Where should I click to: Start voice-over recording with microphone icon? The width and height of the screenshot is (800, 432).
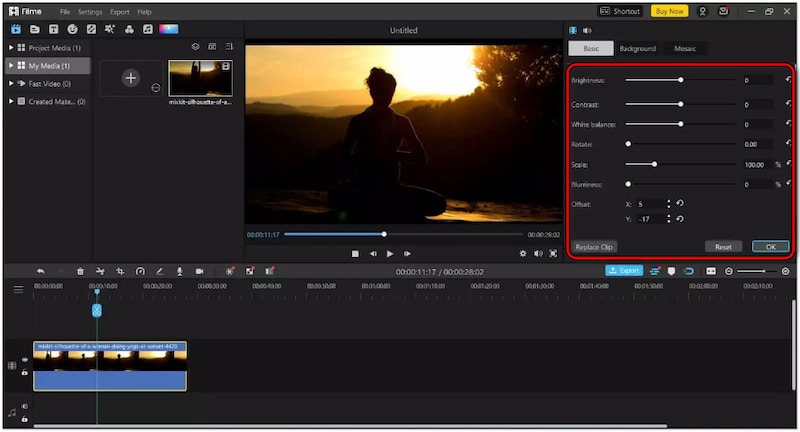pyautogui.click(x=180, y=271)
